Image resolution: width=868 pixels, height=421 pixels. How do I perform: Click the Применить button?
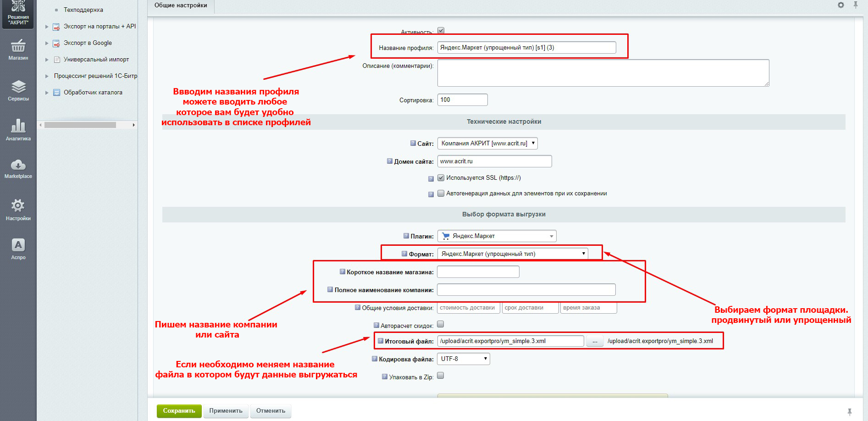[226, 411]
